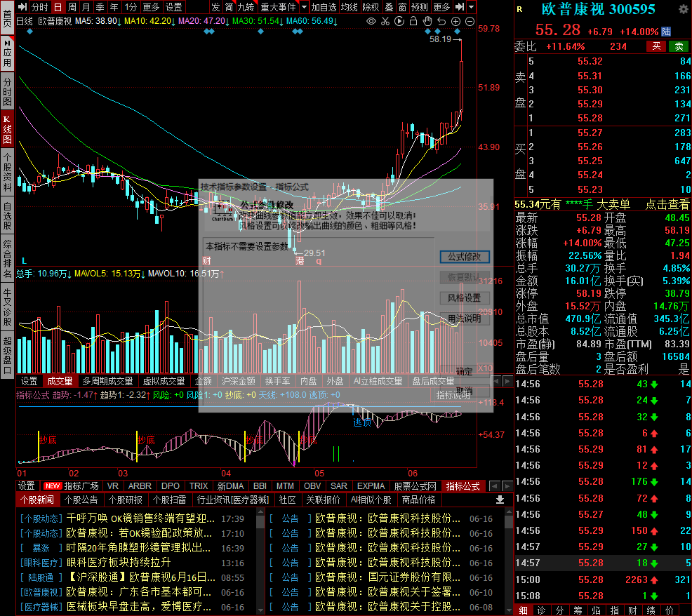Click 公式修改 button in dialog
Image resolution: width=692 pixels, height=616 pixels.
pyautogui.click(x=465, y=257)
